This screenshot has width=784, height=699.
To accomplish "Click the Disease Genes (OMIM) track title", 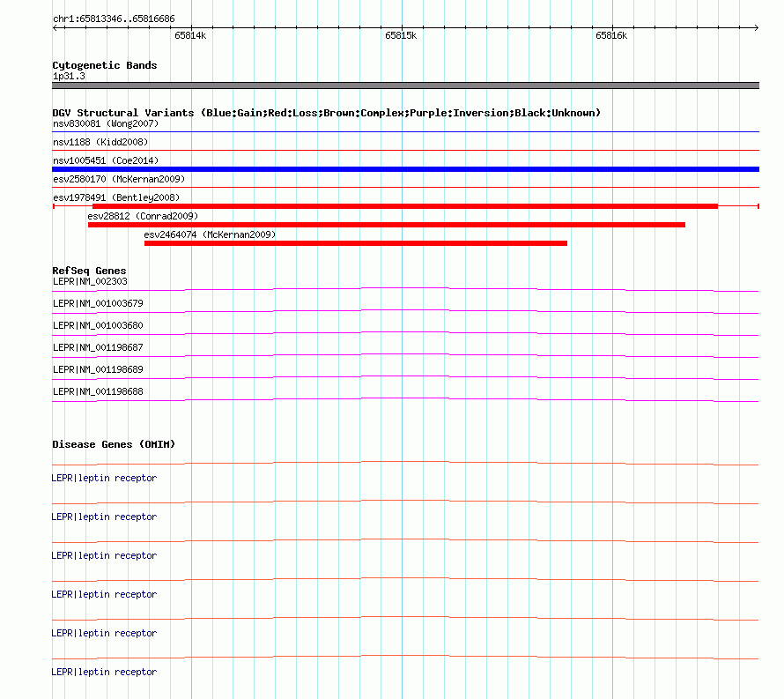I will coord(114,444).
